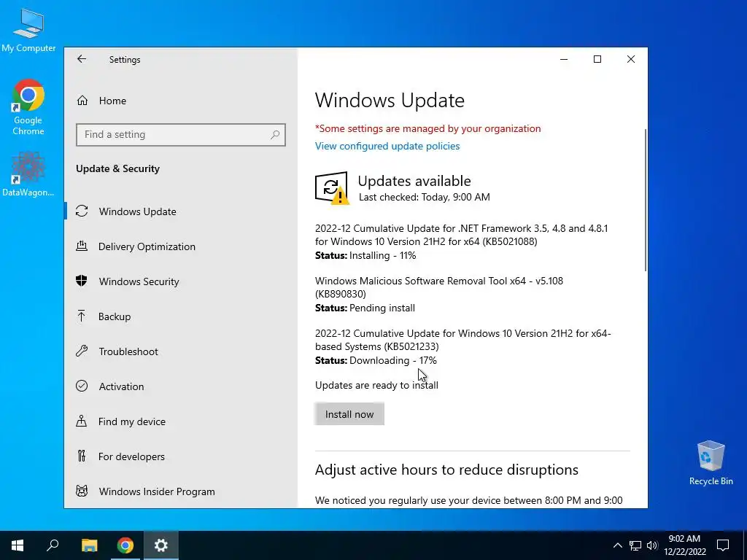
Task: Open the My Computer desktop icon
Action: tap(28, 31)
